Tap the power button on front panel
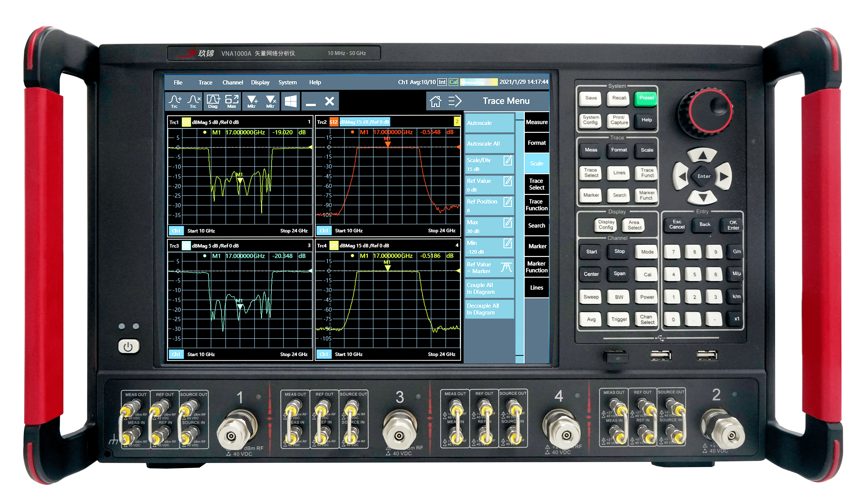Screen dimensions: 863x504 click(x=129, y=347)
